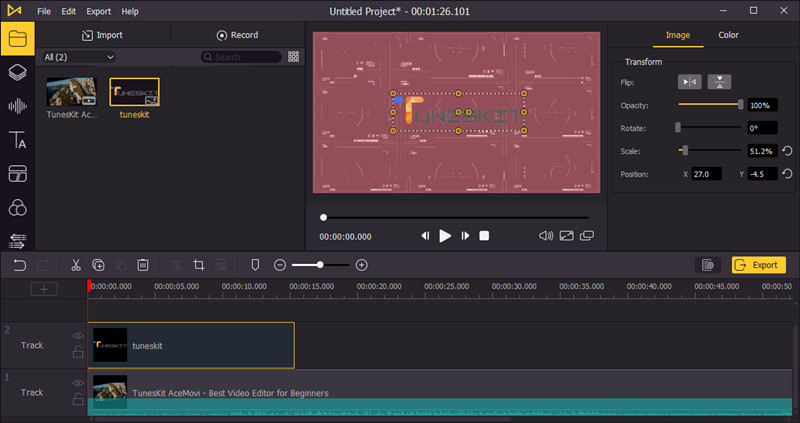Click the media Search field
This screenshot has height=423, width=800.
(241, 57)
